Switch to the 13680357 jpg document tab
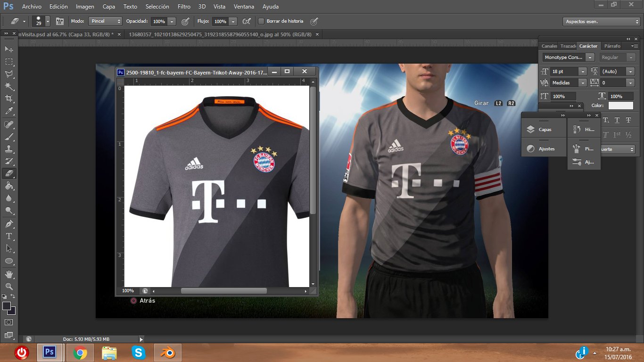Viewport: 644px width, 362px height. point(220,34)
